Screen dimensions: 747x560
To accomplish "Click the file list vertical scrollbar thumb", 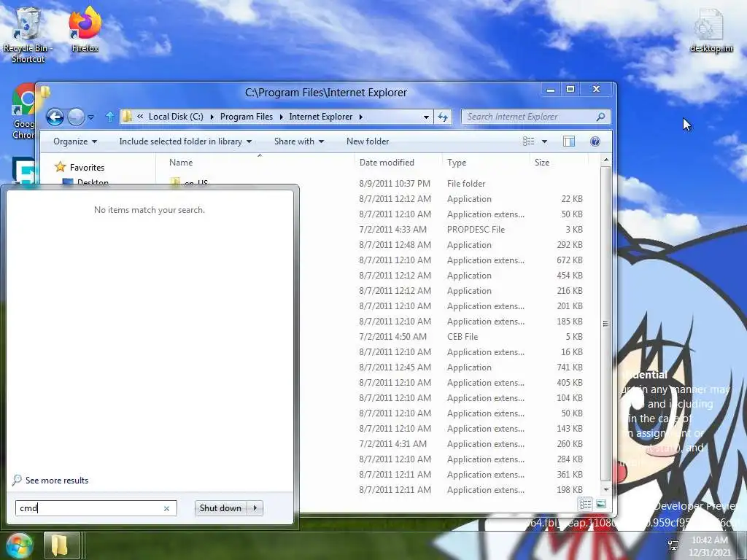I will click(605, 323).
